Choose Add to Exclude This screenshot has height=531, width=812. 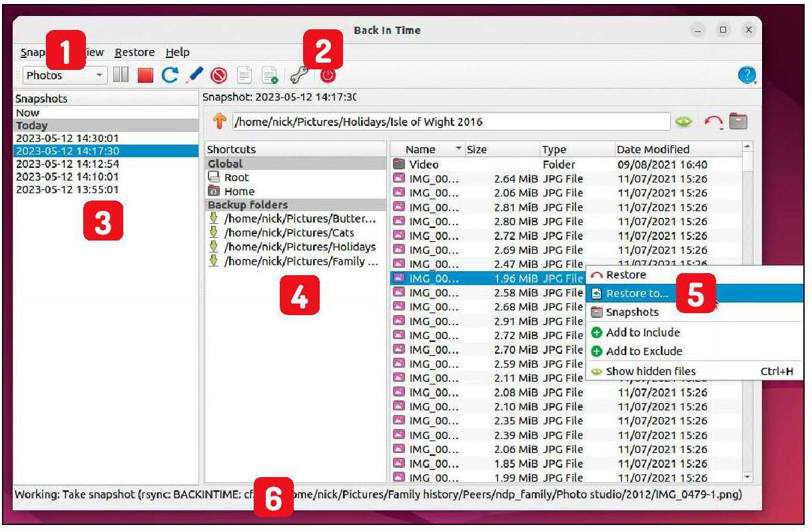tap(694, 351)
